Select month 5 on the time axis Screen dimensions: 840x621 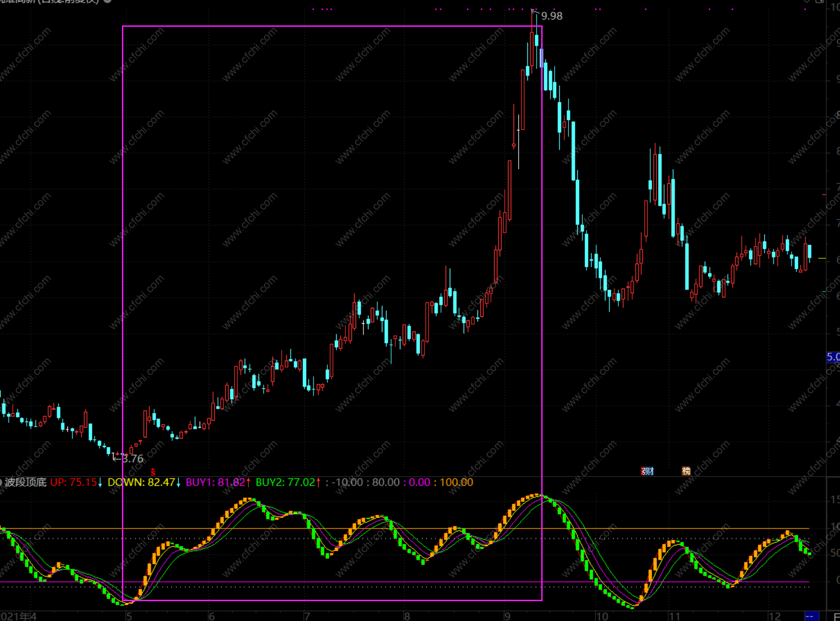pos(129,616)
